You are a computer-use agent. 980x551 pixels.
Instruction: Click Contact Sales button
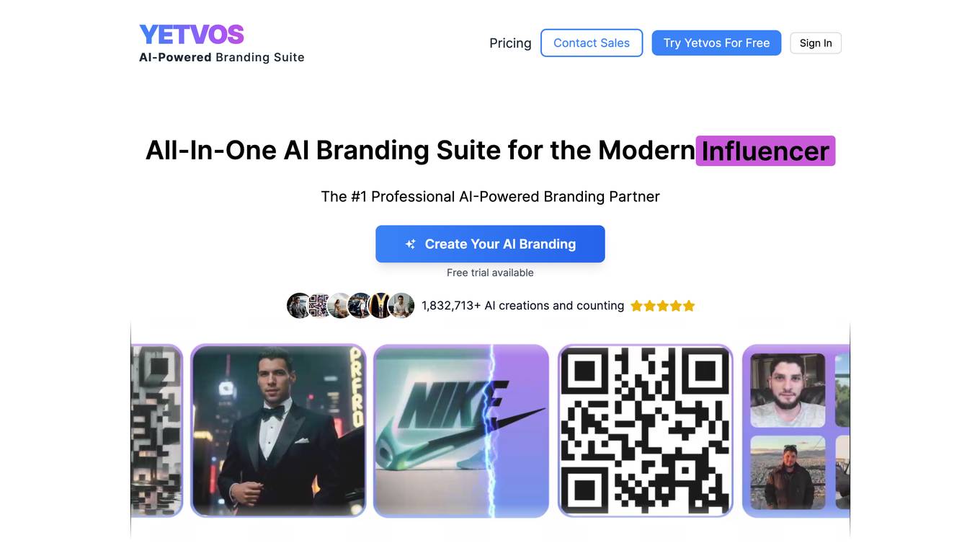(592, 43)
